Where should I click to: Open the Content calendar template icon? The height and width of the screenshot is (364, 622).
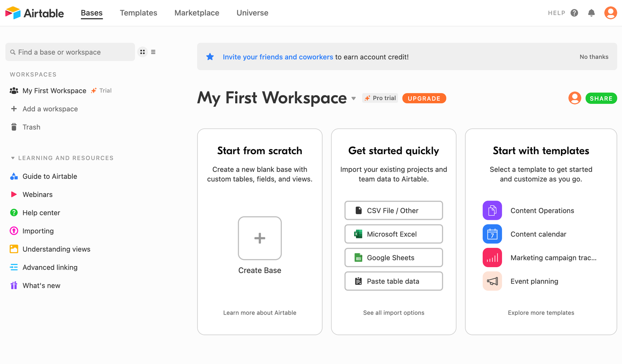[x=492, y=234]
